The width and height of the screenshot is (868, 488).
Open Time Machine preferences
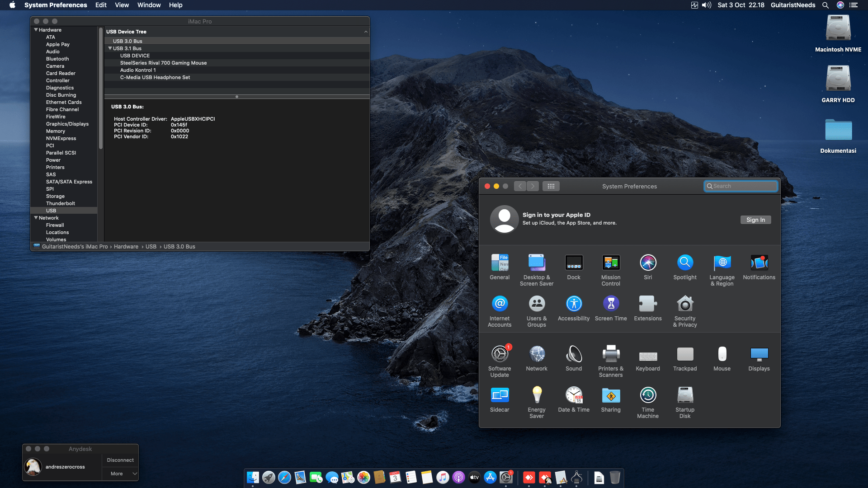click(648, 402)
